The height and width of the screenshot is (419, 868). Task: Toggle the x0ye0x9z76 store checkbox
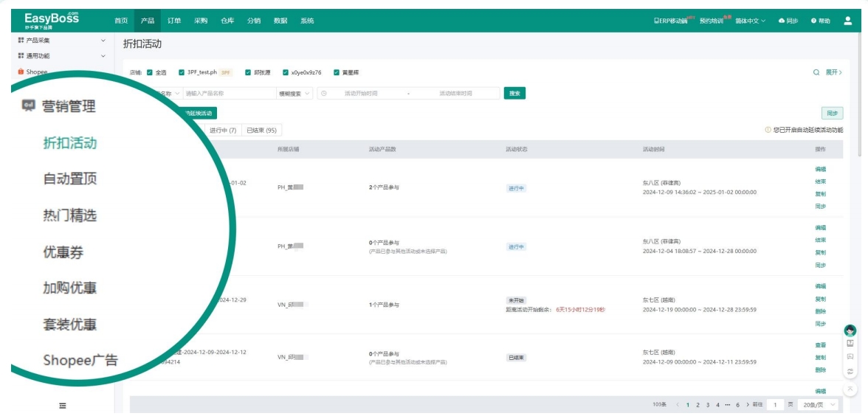[x=286, y=72]
